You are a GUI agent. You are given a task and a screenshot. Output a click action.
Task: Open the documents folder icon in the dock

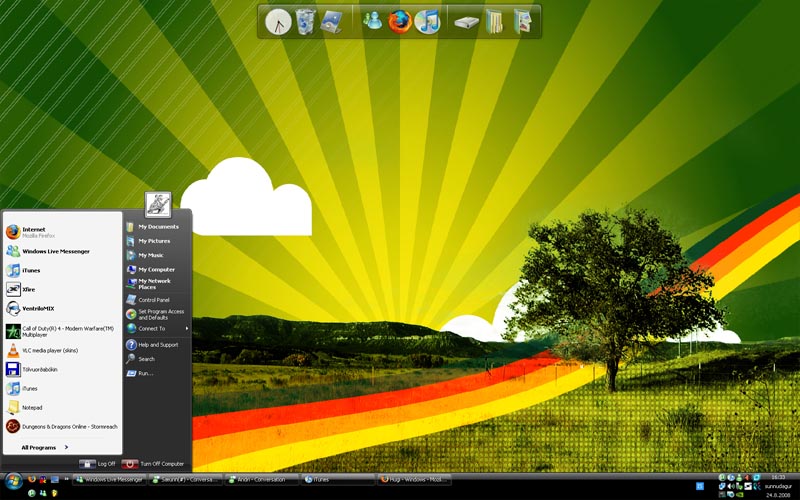(494, 22)
